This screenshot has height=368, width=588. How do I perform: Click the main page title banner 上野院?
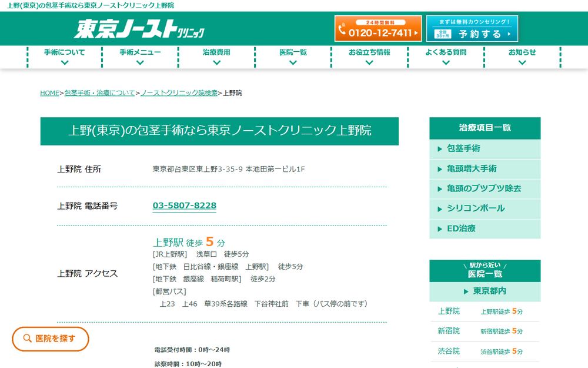(219, 131)
